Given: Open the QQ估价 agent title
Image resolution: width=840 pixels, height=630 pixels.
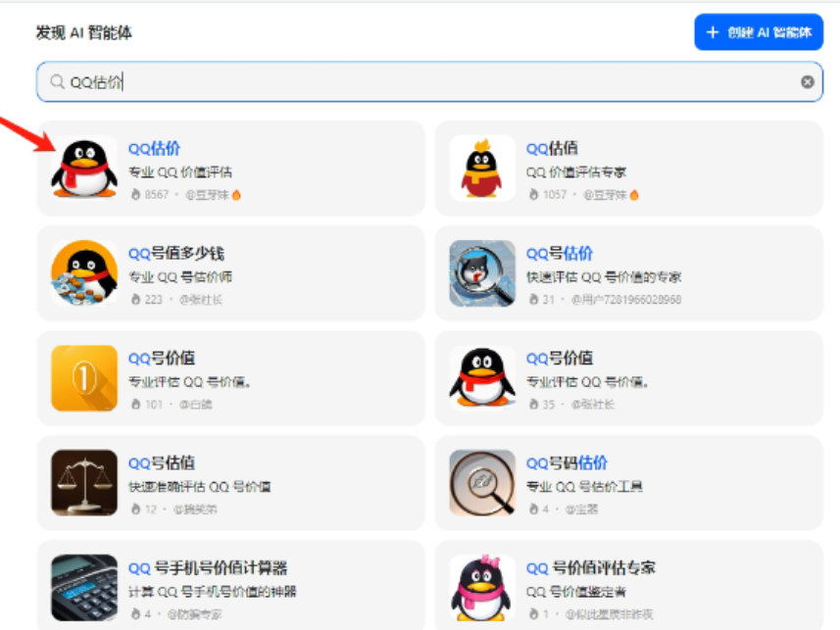Looking at the screenshot, I should (x=154, y=148).
